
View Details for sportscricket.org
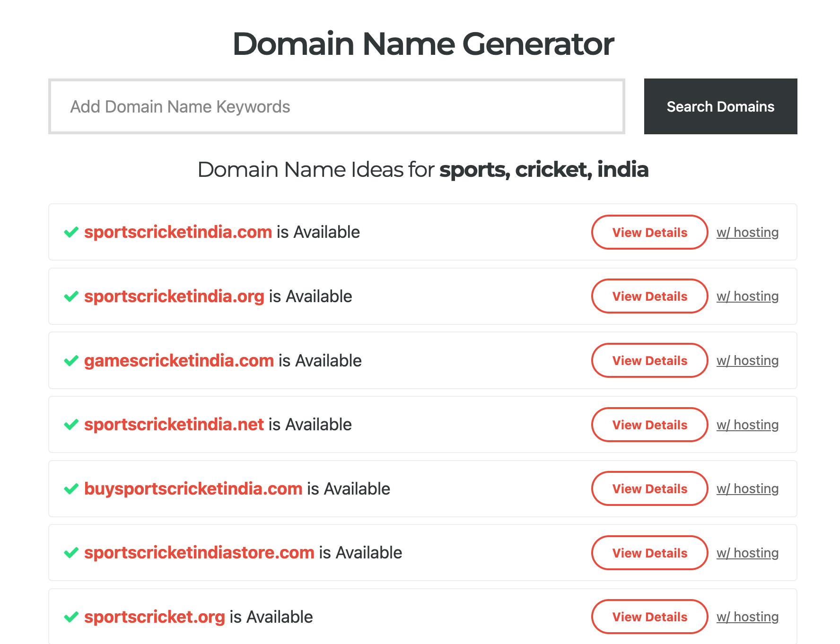(x=649, y=617)
